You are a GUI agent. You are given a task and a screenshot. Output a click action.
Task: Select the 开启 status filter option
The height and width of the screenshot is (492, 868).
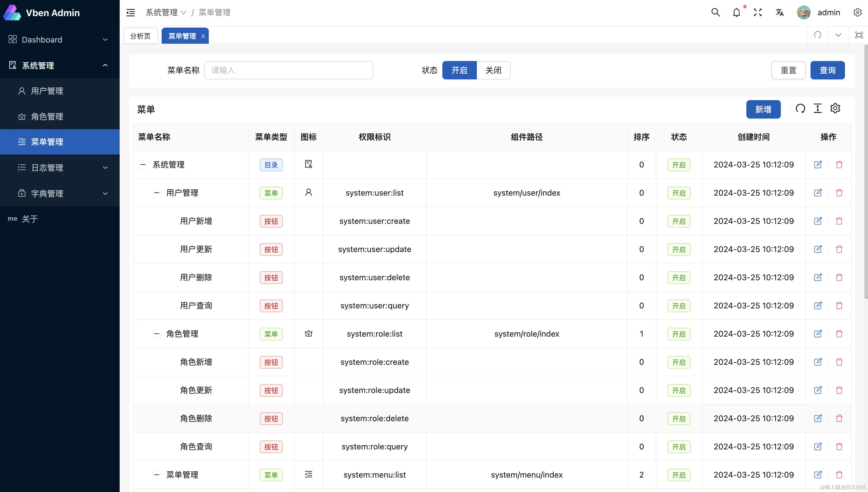[x=459, y=70]
